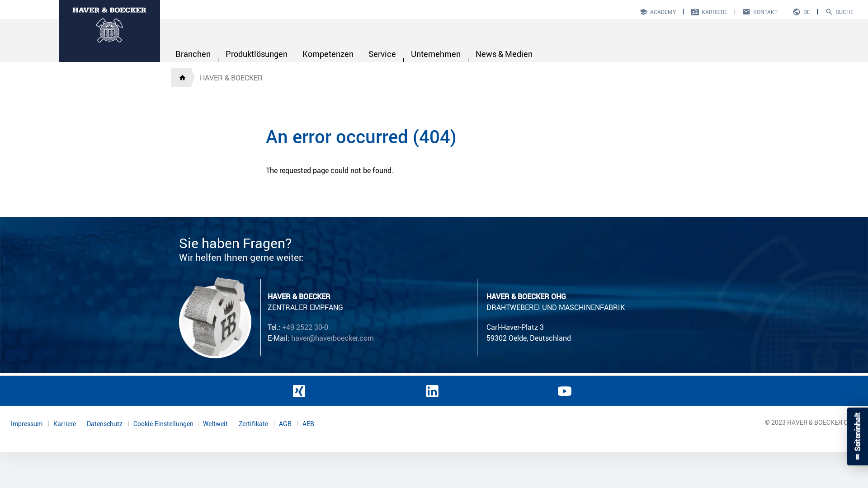The height and width of the screenshot is (488, 868).
Task: Open the YouTube social icon
Action: pos(565,391)
